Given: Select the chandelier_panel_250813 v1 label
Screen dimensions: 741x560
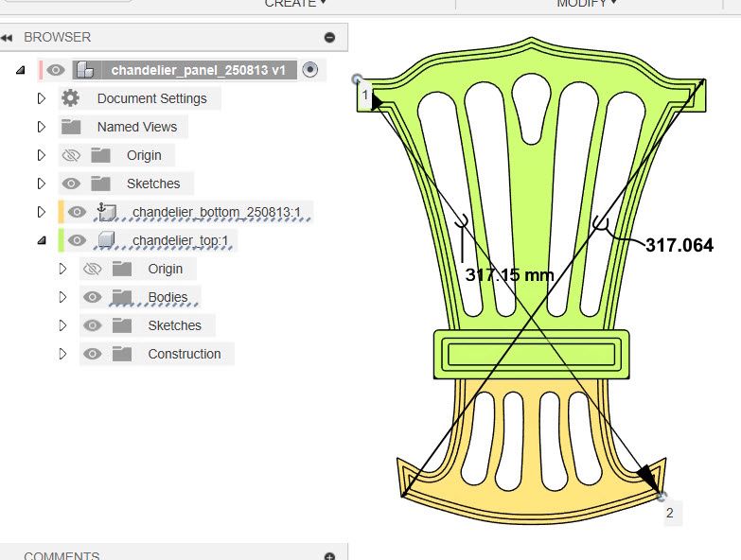Looking at the screenshot, I should pyautogui.click(x=199, y=70).
